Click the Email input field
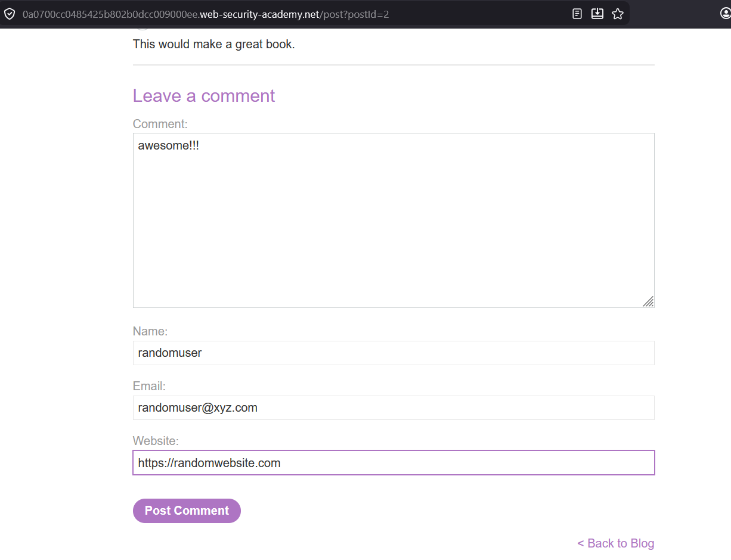Screen dimensions: 731x560 click(x=394, y=407)
